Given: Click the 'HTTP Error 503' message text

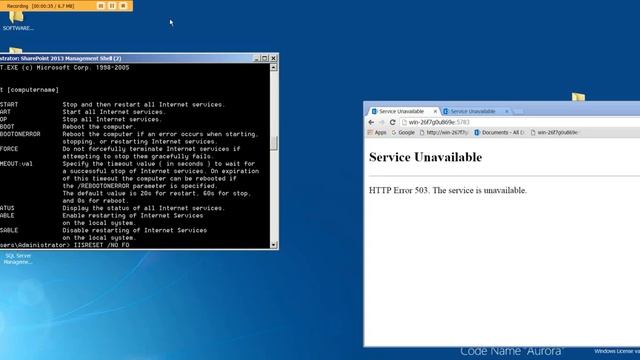Looking at the screenshot, I should click(448, 190).
